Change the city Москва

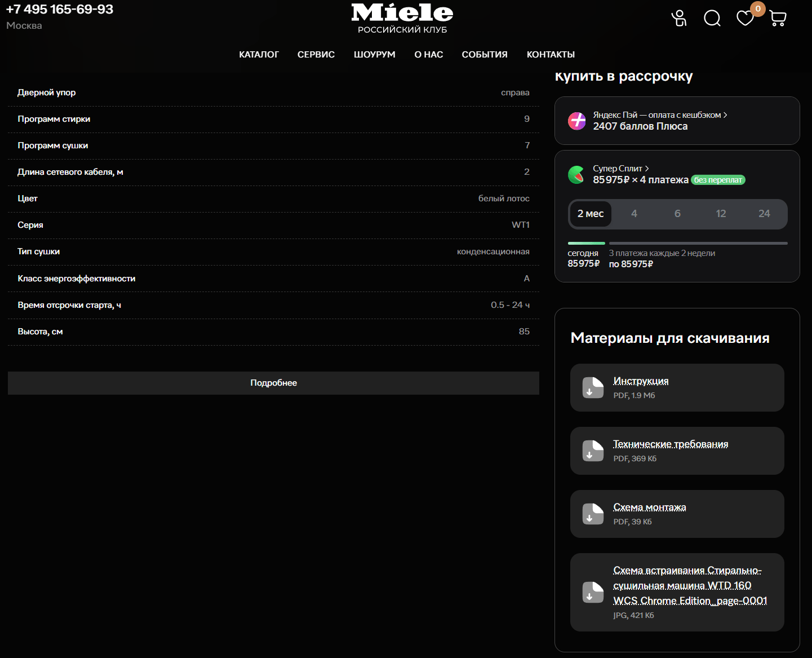click(24, 25)
